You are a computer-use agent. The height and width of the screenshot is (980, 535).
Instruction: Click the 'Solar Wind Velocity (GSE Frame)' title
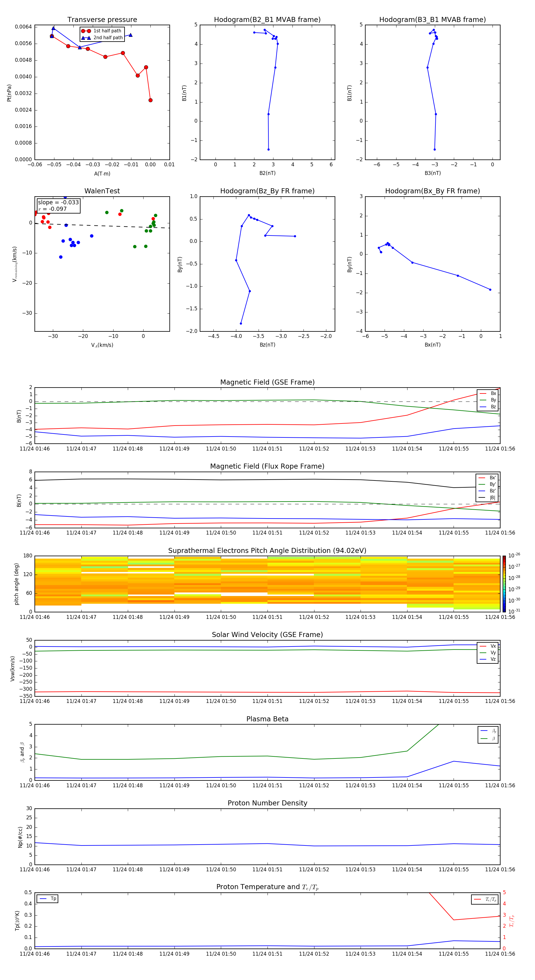pyautogui.click(x=267, y=635)
